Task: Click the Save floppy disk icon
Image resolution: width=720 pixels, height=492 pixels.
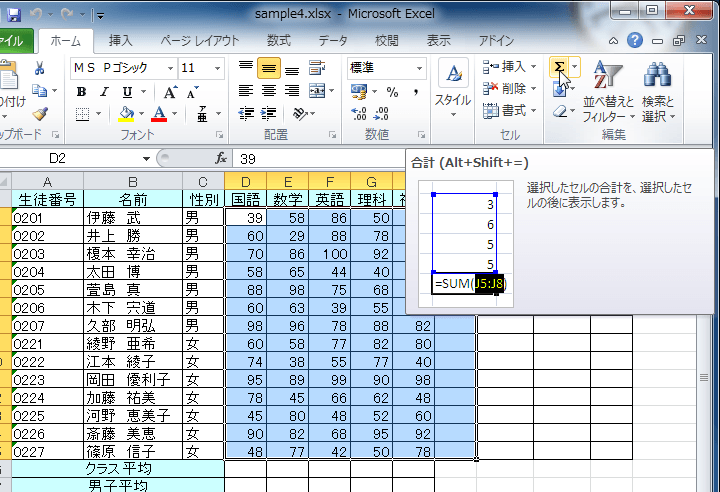Action: click(14, 15)
